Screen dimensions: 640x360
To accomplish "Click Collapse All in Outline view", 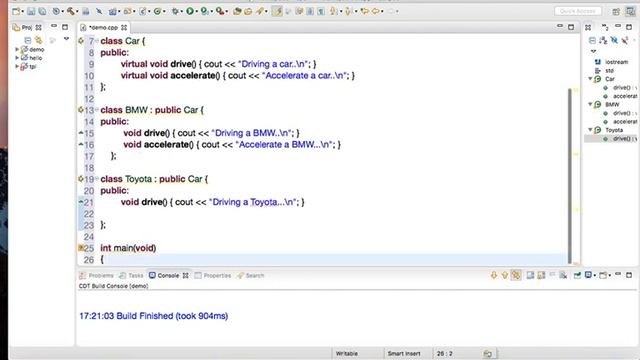I will [592, 40].
